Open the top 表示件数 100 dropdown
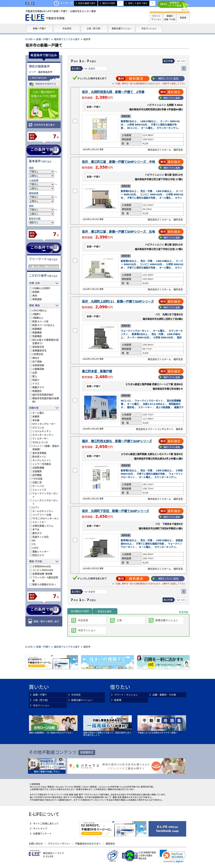 pos(181,61)
